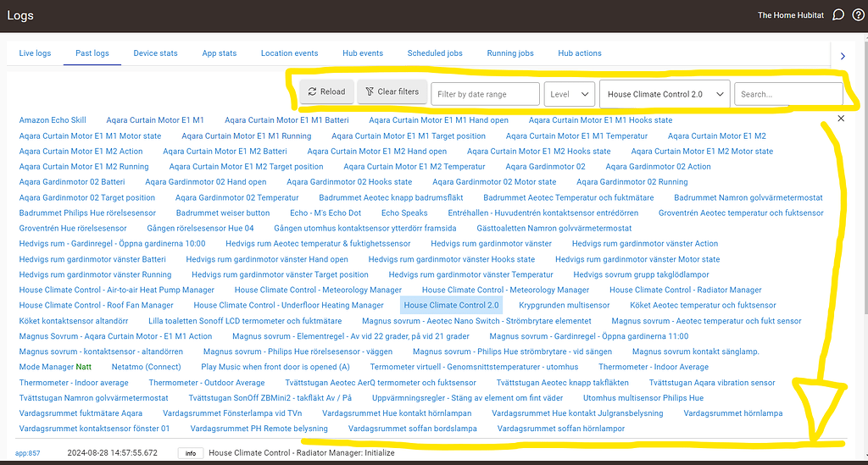This screenshot has height=465, width=868.
Task: Click The Home Hubitat hub name
Action: coord(791,15)
